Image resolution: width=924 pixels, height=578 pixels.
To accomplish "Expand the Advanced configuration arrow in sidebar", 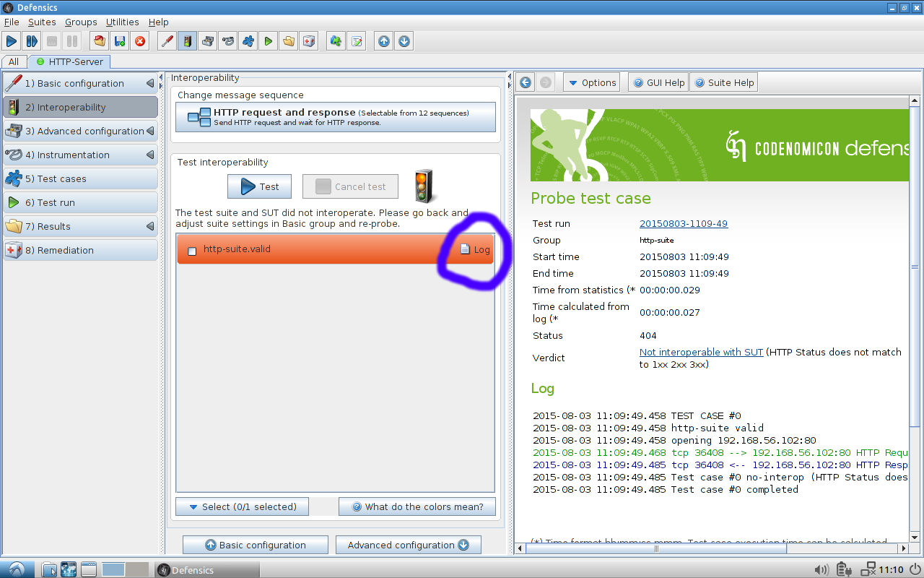I will 150,131.
